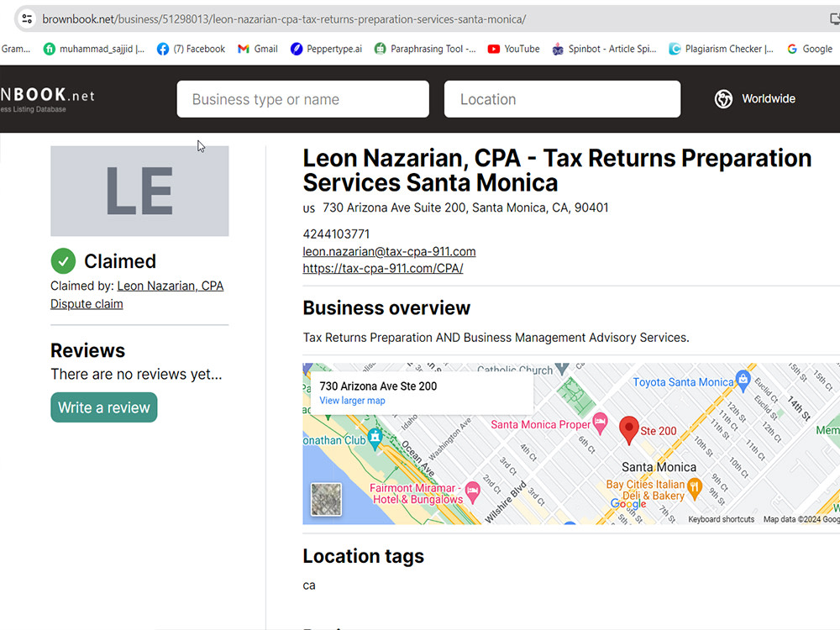Screen dimensions: 840x630
Task: Click the Jonathan Club map marker
Action: (375, 438)
